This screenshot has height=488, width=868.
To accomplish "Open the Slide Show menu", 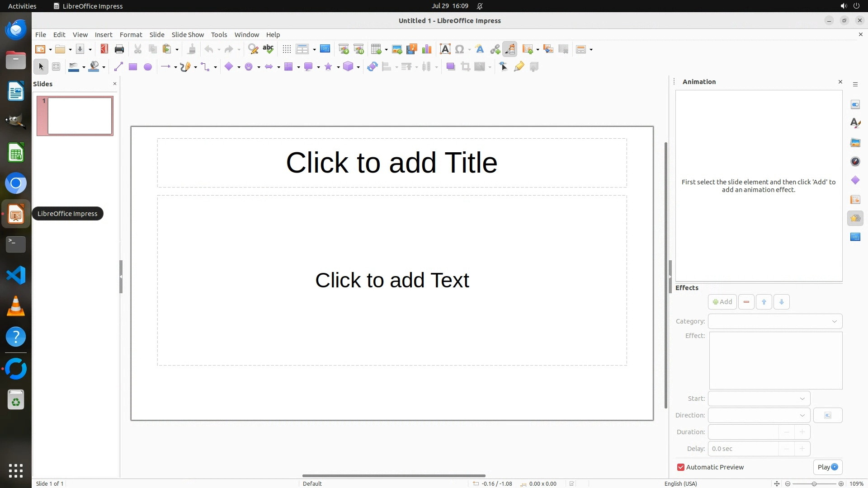I will click(x=188, y=35).
